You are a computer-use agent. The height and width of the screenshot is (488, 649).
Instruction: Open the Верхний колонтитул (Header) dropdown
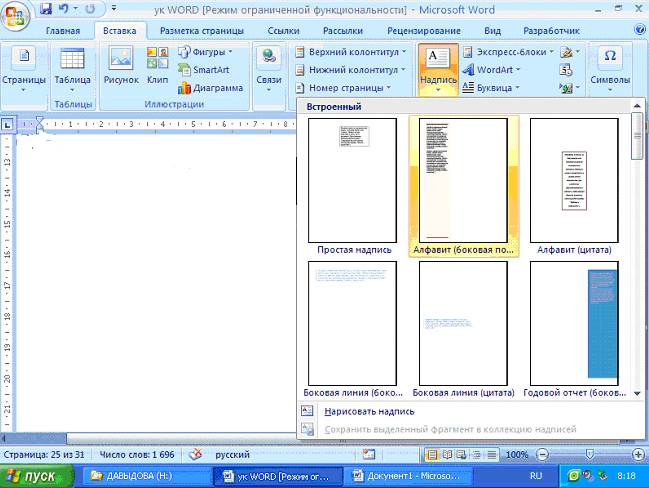coord(350,52)
